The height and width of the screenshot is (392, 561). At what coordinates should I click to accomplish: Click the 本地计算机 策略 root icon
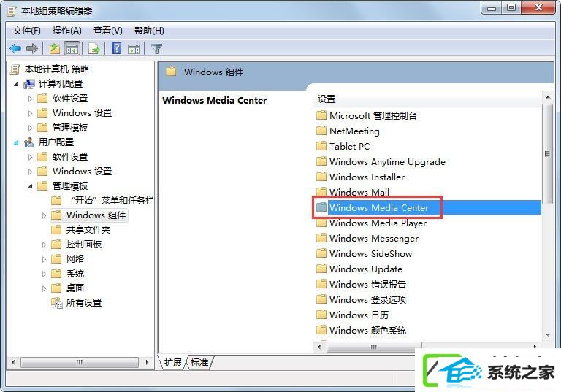[15, 69]
